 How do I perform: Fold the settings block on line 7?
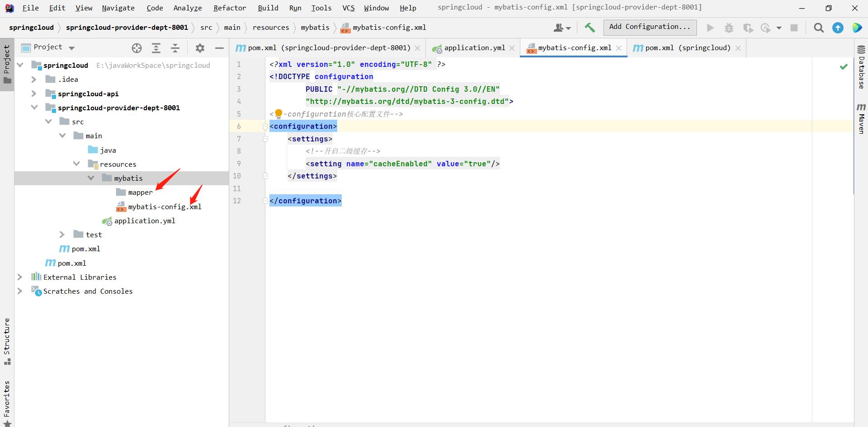(265, 139)
